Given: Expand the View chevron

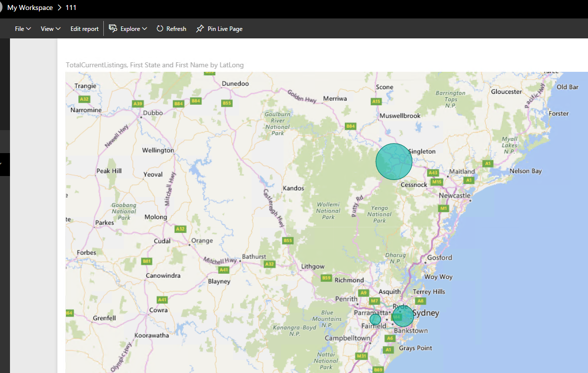Looking at the screenshot, I should tap(58, 29).
